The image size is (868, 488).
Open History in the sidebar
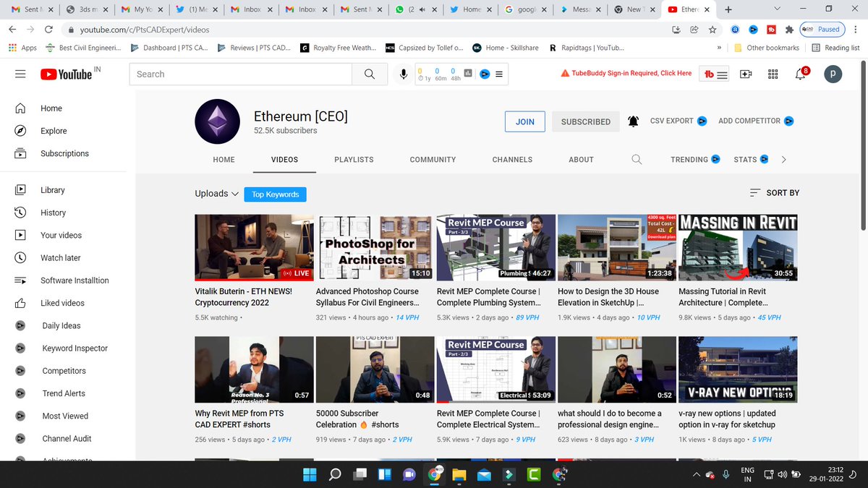click(53, 213)
